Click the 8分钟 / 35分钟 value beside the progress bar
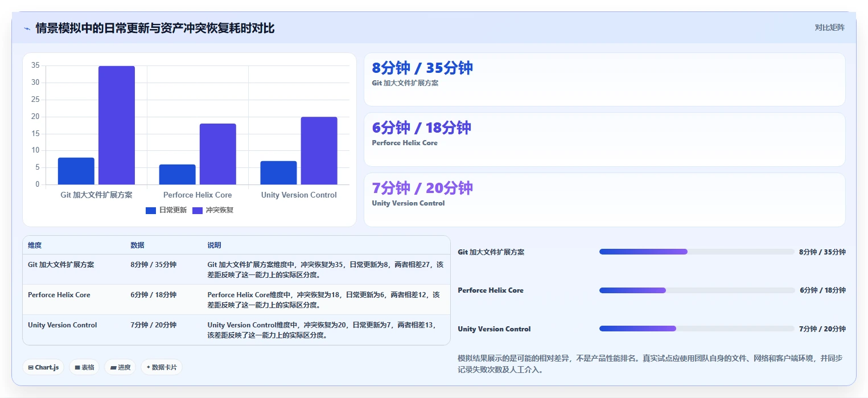The image size is (868, 398). click(x=822, y=252)
